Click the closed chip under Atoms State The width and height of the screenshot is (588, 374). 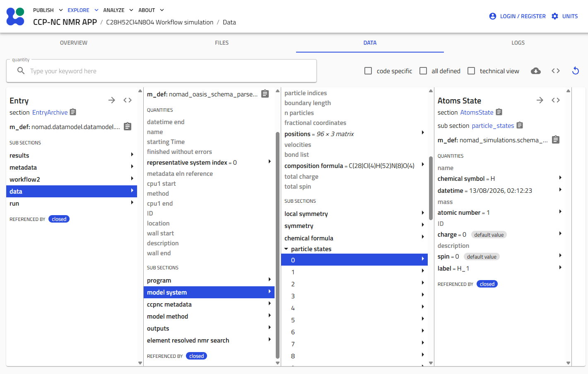[x=487, y=284]
